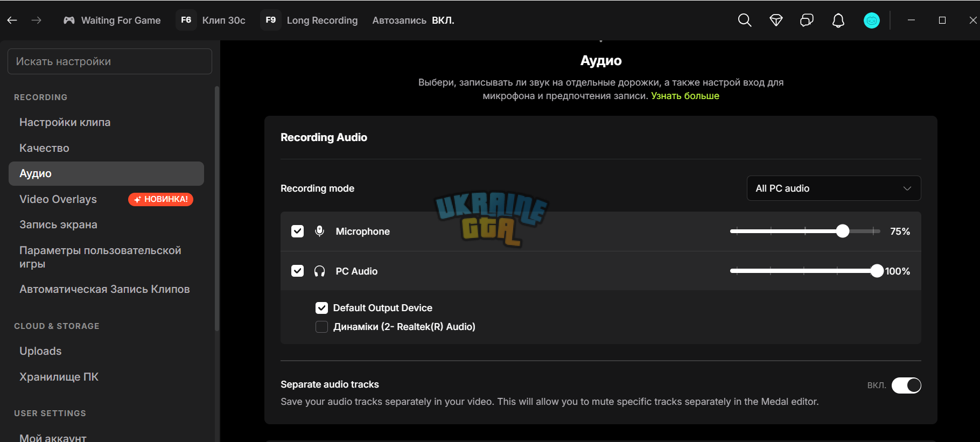Maximize the Medal window

click(942, 20)
